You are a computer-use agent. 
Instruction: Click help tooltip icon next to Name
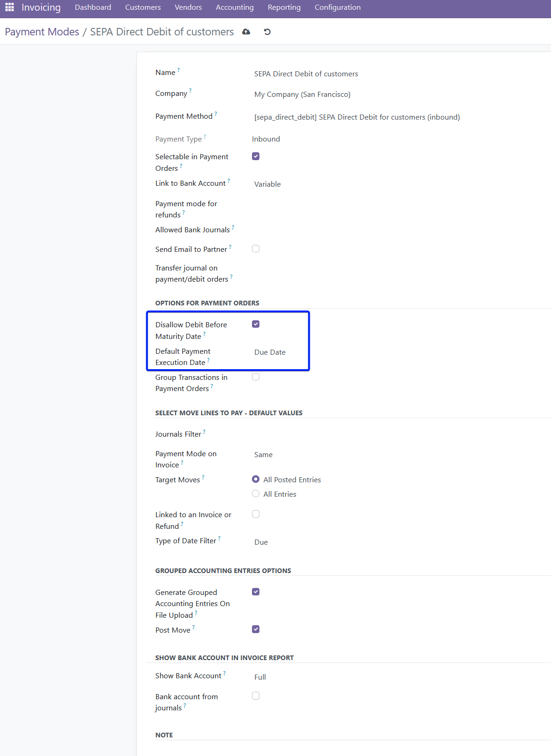click(178, 70)
